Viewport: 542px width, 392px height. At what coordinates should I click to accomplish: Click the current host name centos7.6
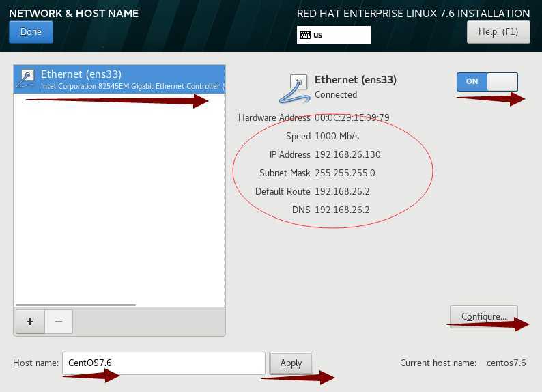506,363
